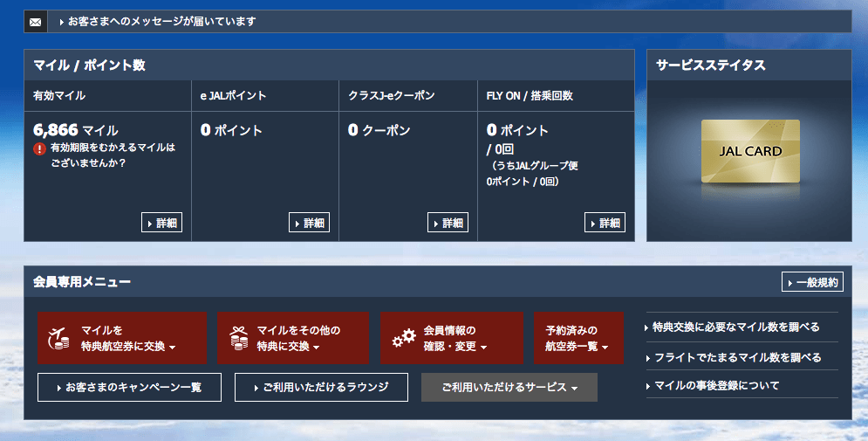The image size is (868, 441).
Task: Click the FLY ON / 搭乗回数 column header
Action: (530, 96)
